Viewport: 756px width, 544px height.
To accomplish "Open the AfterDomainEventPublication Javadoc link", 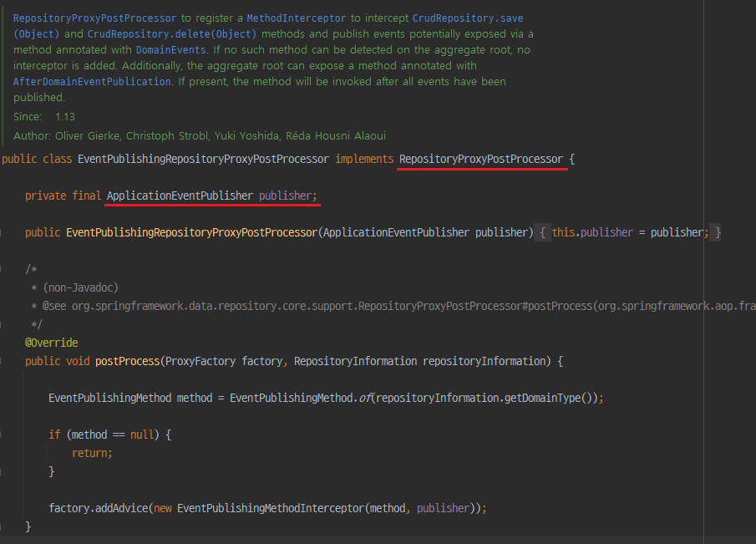I will coord(92,82).
